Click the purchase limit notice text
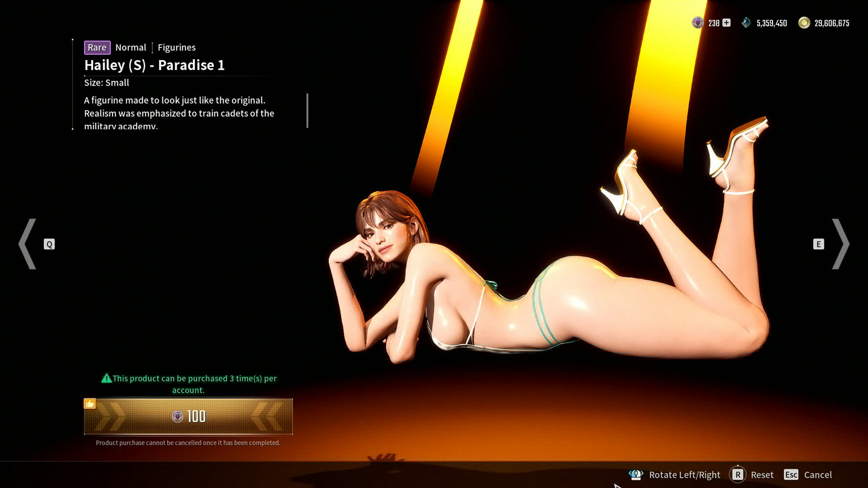This screenshot has height=488, width=868. [194, 384]
